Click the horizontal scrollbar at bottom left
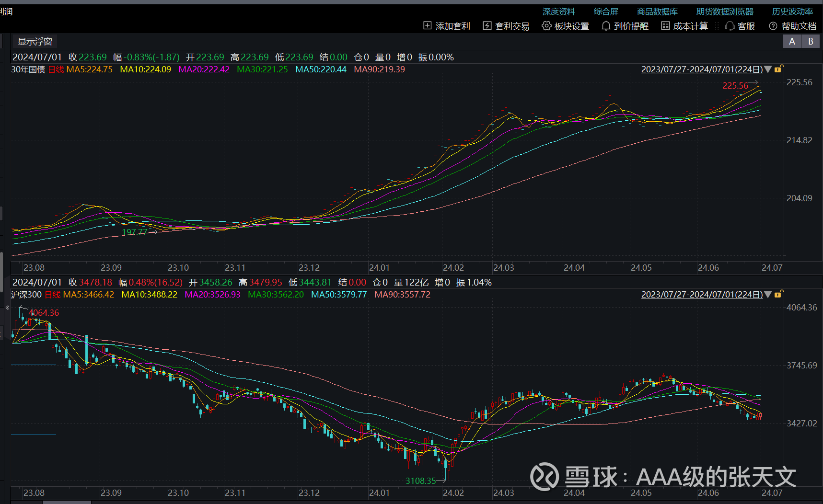Viewport: 823px width, 504px height. (x=66, y=502)
